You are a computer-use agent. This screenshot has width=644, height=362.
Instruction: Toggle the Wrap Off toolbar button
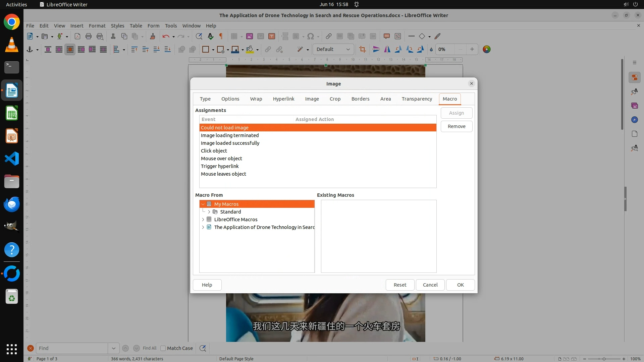pos(48,50)
